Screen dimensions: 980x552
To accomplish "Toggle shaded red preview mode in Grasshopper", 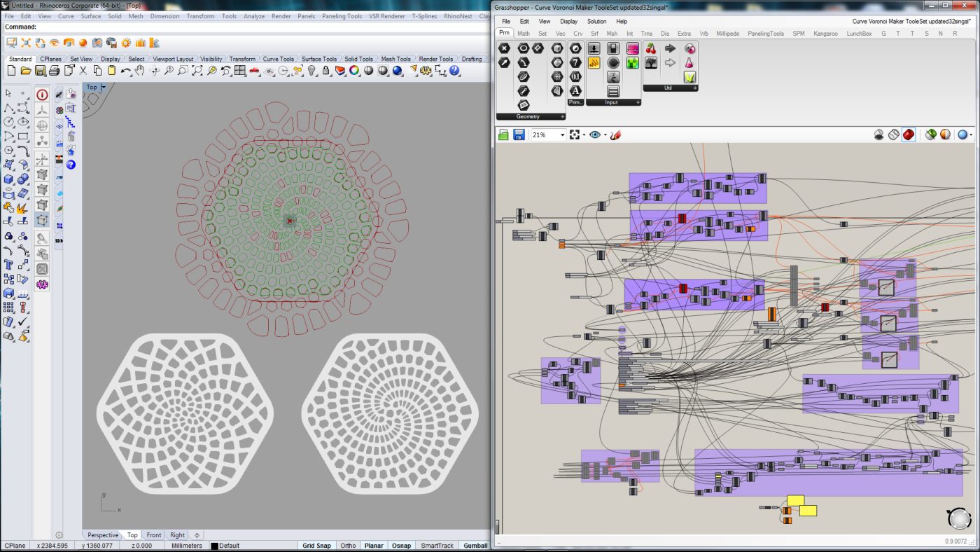I will pyautogui.click(x=909, y=134).
